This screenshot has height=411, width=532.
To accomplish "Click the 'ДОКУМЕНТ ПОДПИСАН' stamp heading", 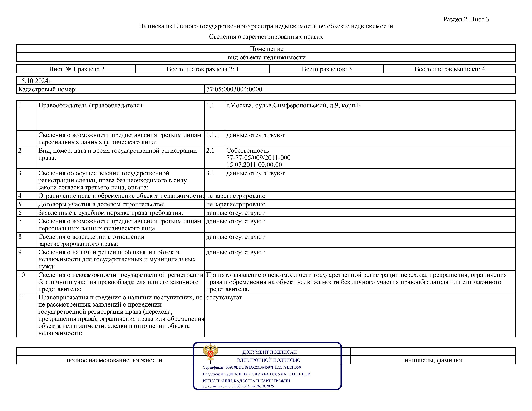I will 269,352.
